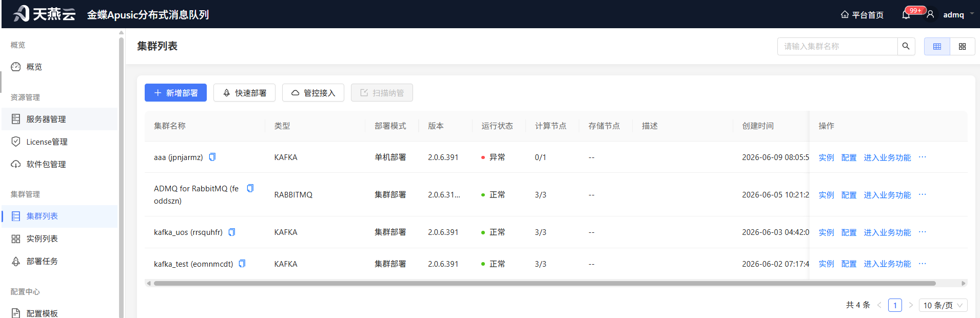Viewport: 980px width, 318px height.
Task: Open 配置 for the RABBITMQ cluster row
Action: click(849, 195)
